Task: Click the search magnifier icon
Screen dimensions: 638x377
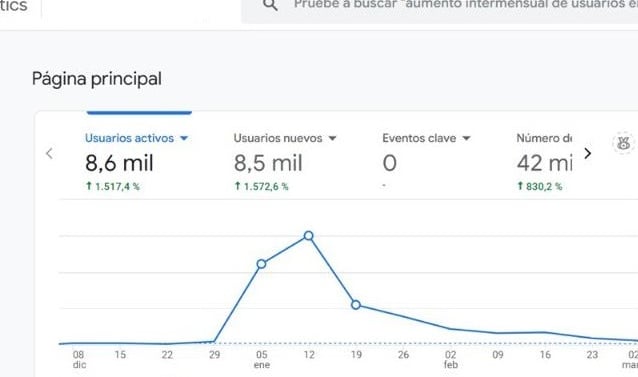Action: click(270, 4)
